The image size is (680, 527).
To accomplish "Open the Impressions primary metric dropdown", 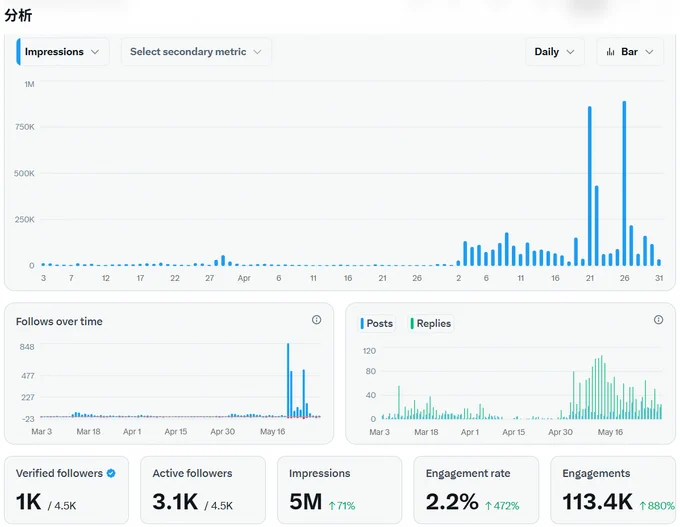I will point(62,52).
